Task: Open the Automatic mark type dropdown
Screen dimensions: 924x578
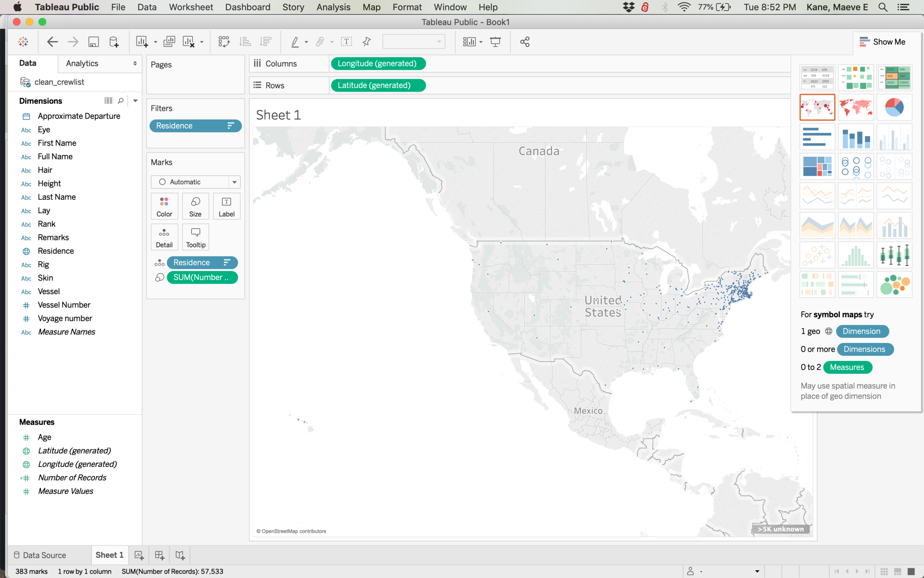Action: tap(195, 182)
